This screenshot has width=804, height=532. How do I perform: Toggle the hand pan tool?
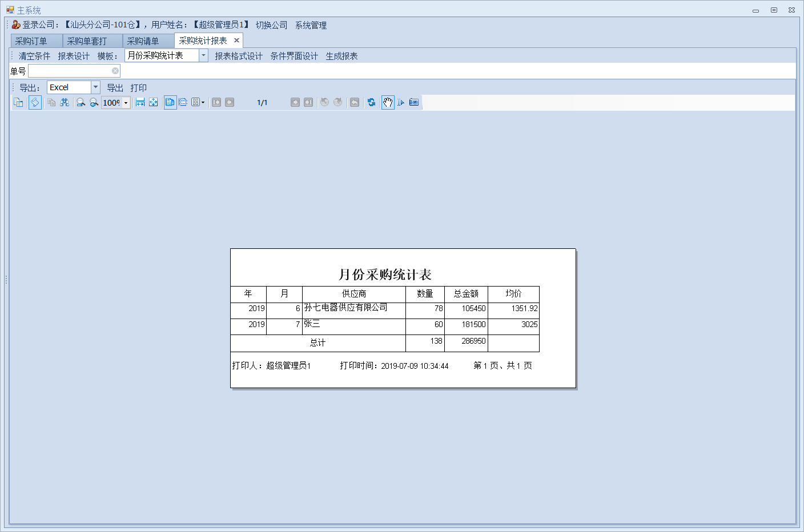(388, 102)
